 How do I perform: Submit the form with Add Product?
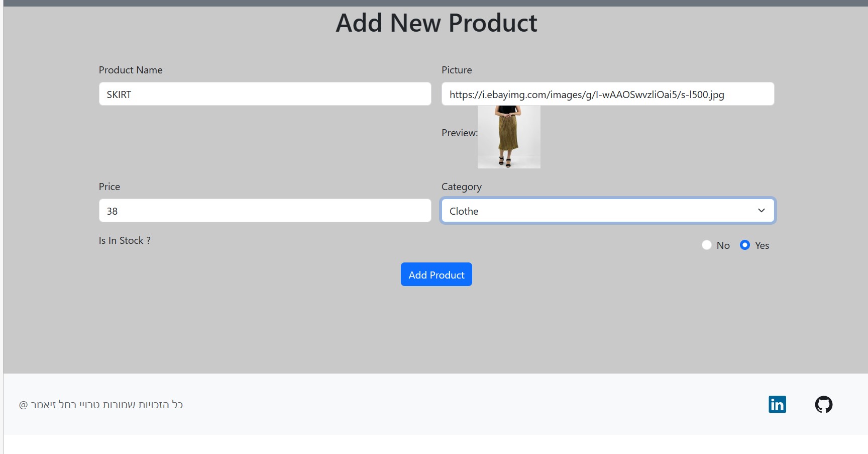436,275
